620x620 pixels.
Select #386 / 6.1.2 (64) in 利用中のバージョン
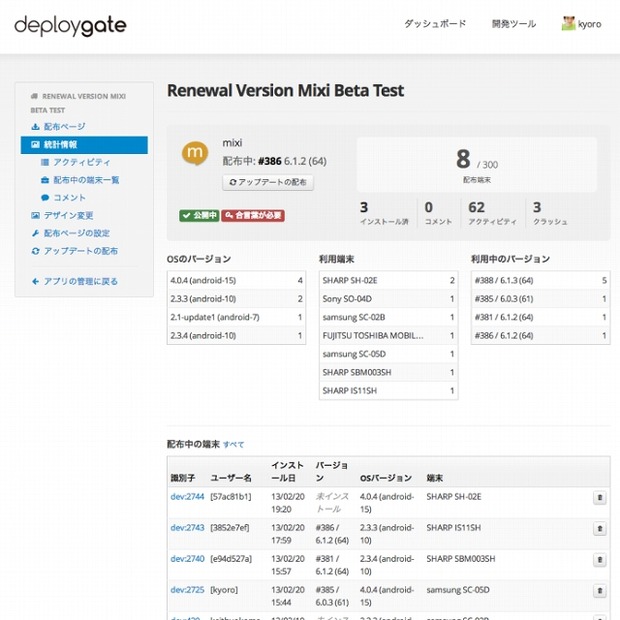(541, 336)
